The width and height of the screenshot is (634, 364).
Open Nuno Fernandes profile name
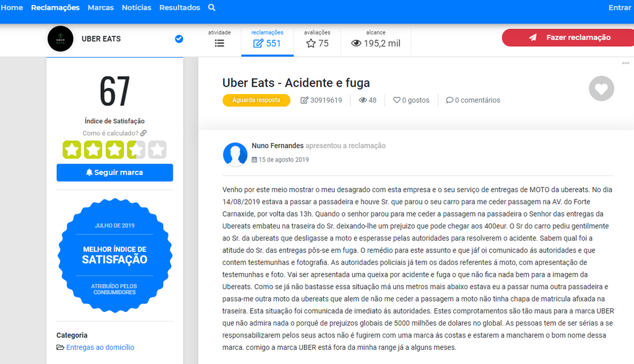click(277, 145)
